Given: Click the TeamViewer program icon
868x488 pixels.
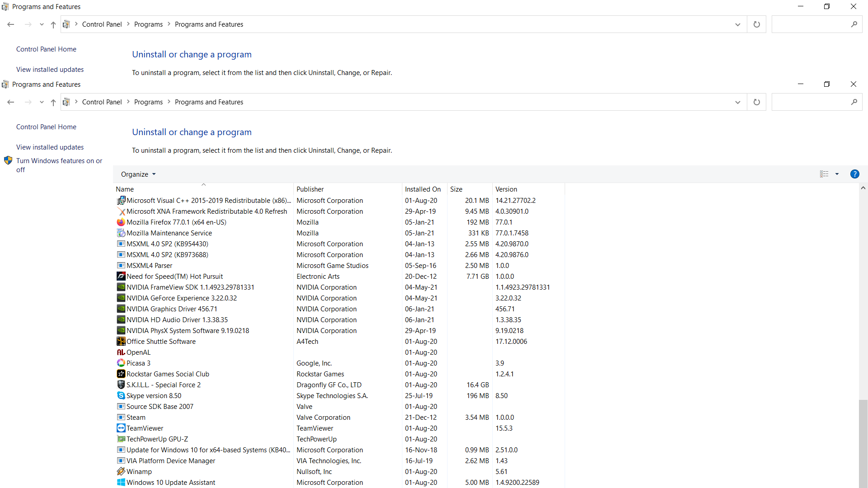Looking at the screenshot, I should click(x=121, y=428).
